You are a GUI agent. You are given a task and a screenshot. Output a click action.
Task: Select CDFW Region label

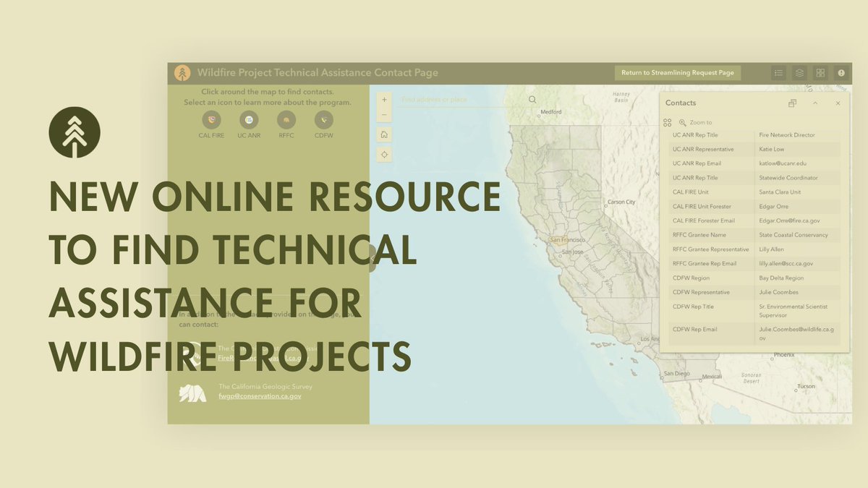692,278
